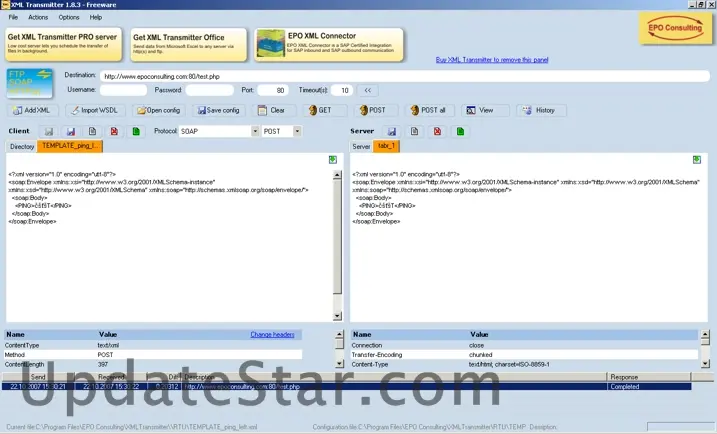Click the Port field showing 80

[x=273, y=90]
